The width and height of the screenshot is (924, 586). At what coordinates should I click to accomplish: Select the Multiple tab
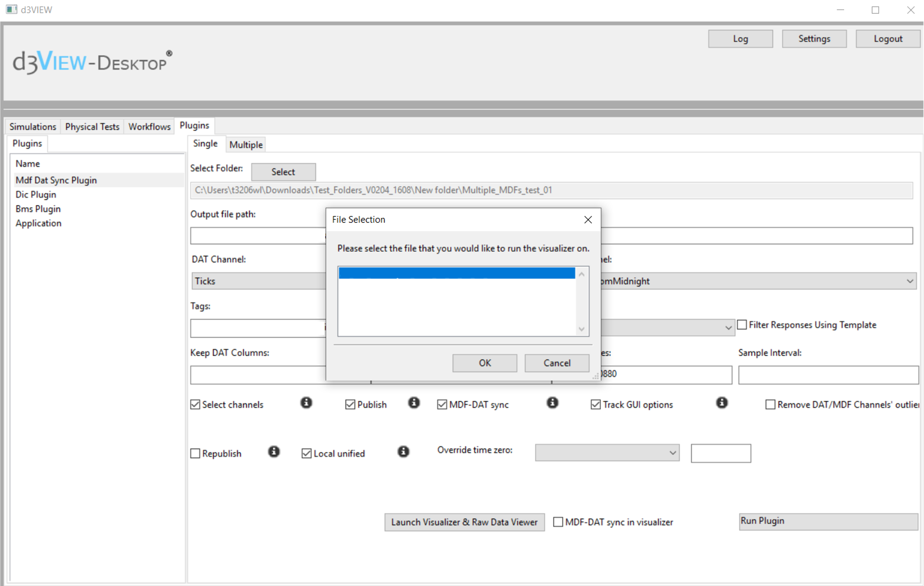246,144
